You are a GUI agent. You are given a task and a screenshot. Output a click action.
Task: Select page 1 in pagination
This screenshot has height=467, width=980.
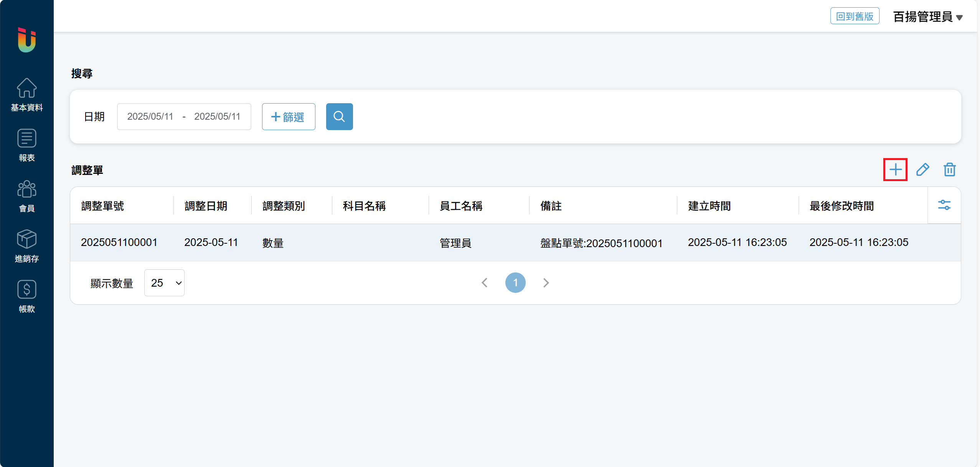point(515,283)
